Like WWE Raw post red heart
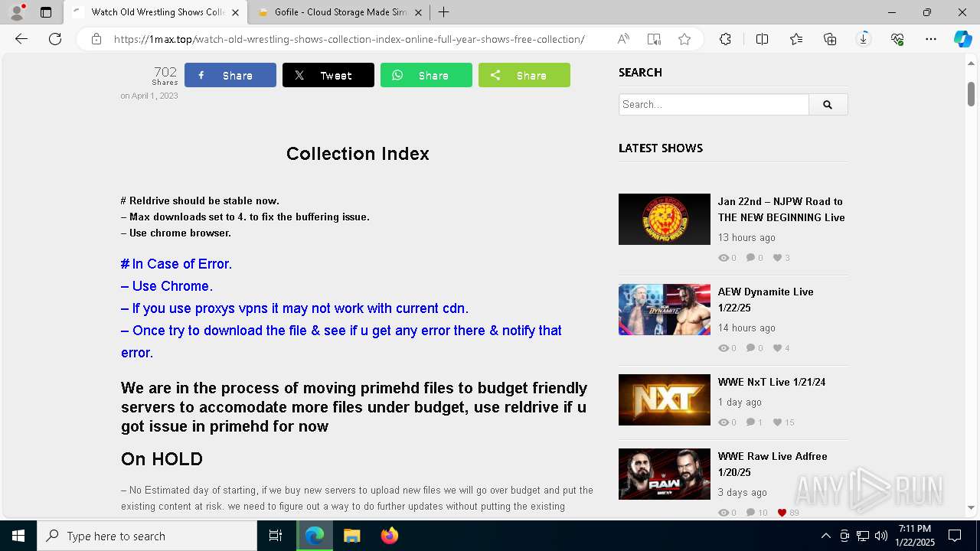The image size is (980, 551). [782, 513]
